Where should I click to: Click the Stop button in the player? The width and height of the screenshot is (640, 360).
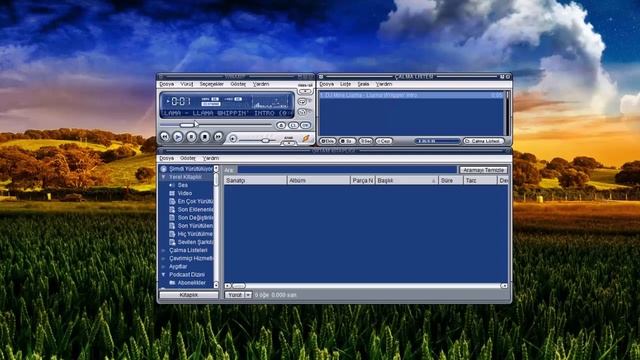pyautogui.click(x=204, y=137)
